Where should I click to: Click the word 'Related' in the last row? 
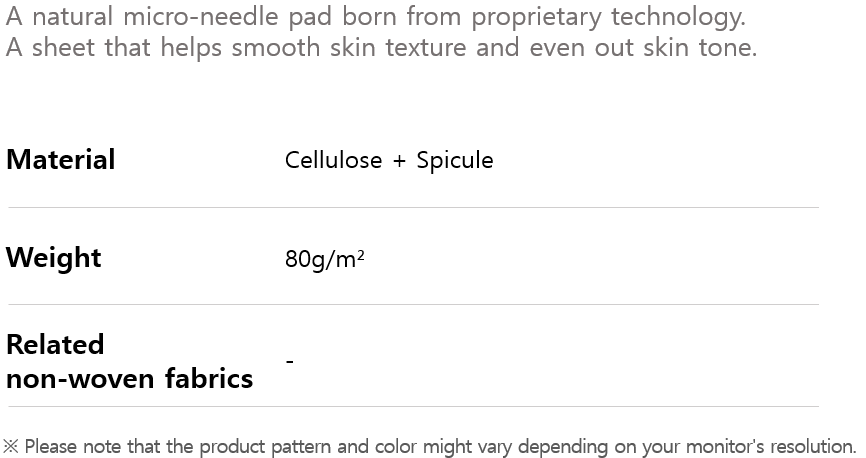[x=55, y=345]
